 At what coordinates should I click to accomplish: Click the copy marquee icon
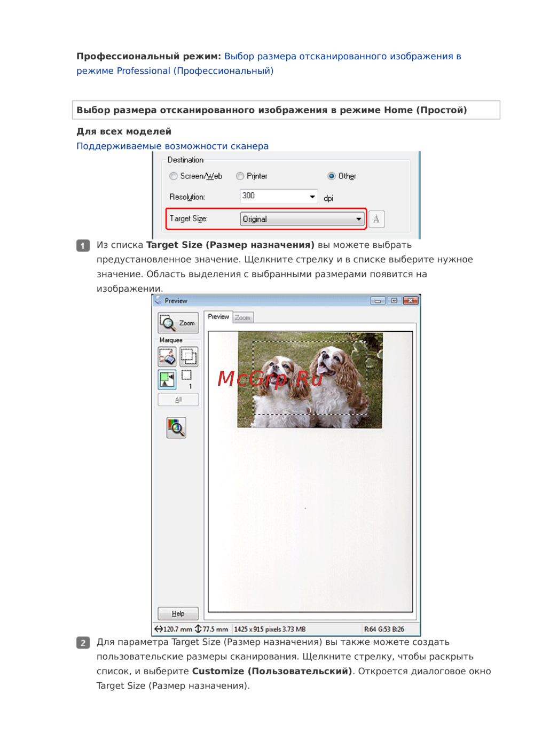tap(189, 356)
